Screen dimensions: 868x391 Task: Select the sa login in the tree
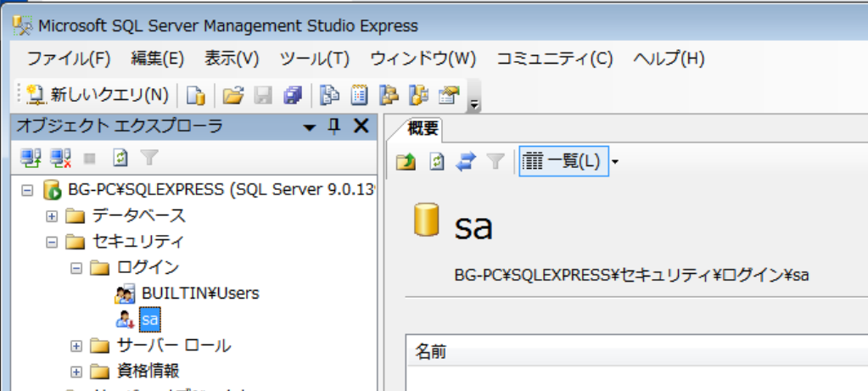pyautogui.click(x=150, y=320)
